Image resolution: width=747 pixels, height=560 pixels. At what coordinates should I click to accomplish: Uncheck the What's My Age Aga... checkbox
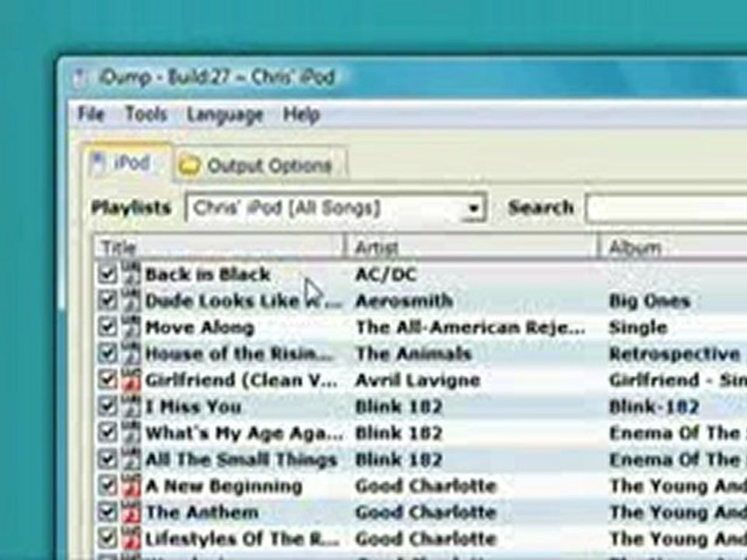click(x=107, y=433)
